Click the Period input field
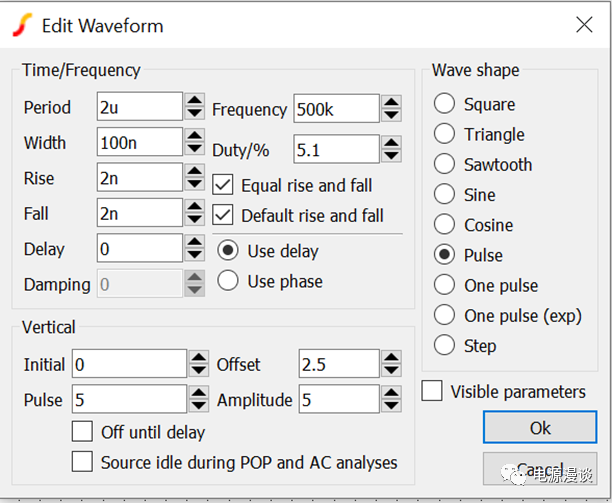This screenshot has width=612, height=503. click(138, 107)
